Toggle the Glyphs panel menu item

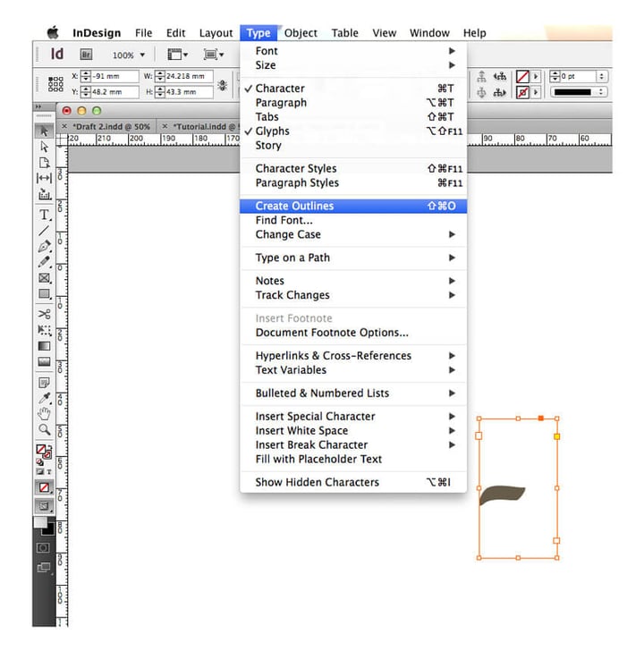[x=353, y=131]
